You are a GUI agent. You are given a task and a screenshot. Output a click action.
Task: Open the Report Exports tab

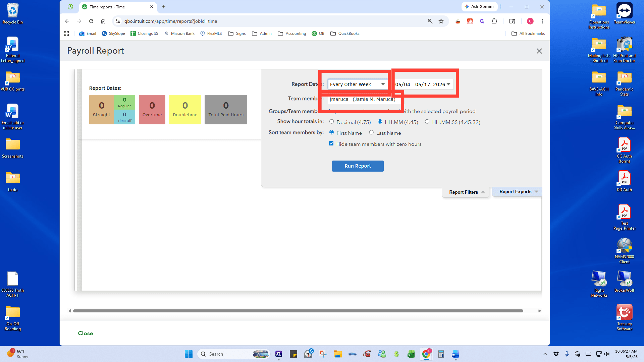(518, 192)
